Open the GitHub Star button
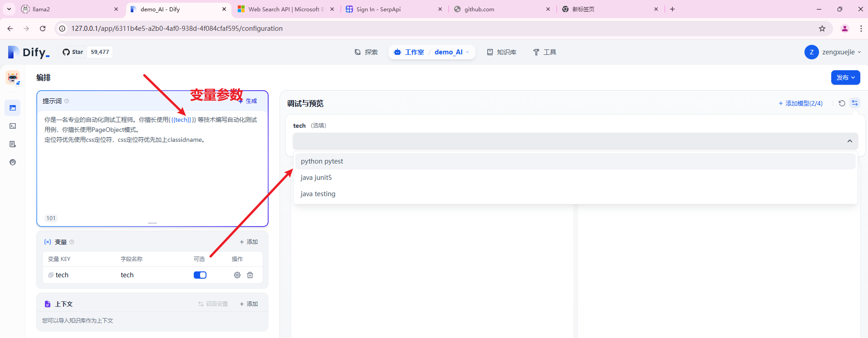 tap(73, 52)
